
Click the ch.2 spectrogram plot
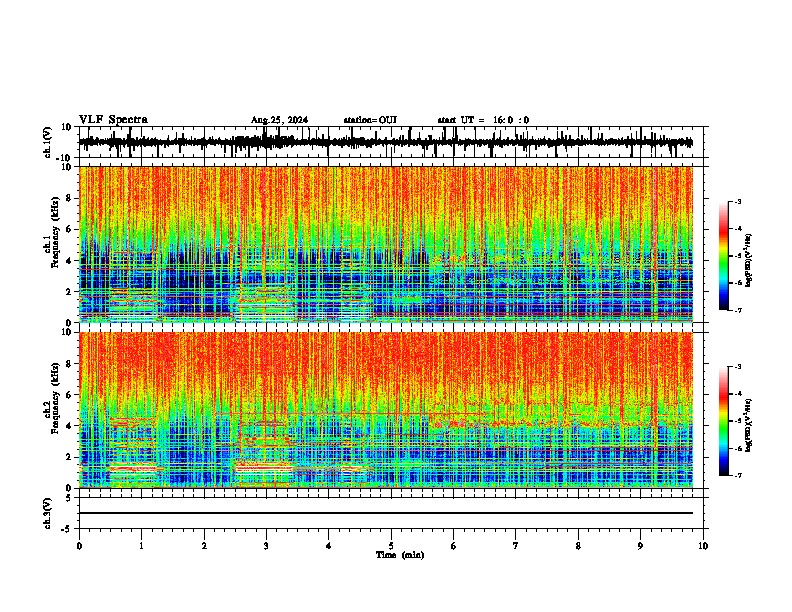point(386,410)
